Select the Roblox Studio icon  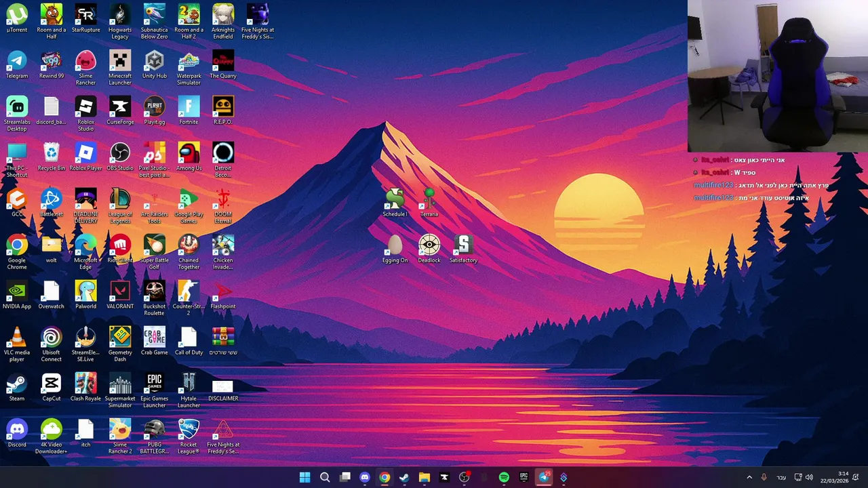tap(85, 114)
